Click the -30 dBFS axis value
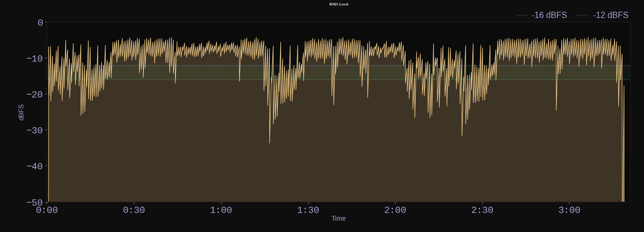The height and width of the screenshot is (232, 644). tap(35, 130)
